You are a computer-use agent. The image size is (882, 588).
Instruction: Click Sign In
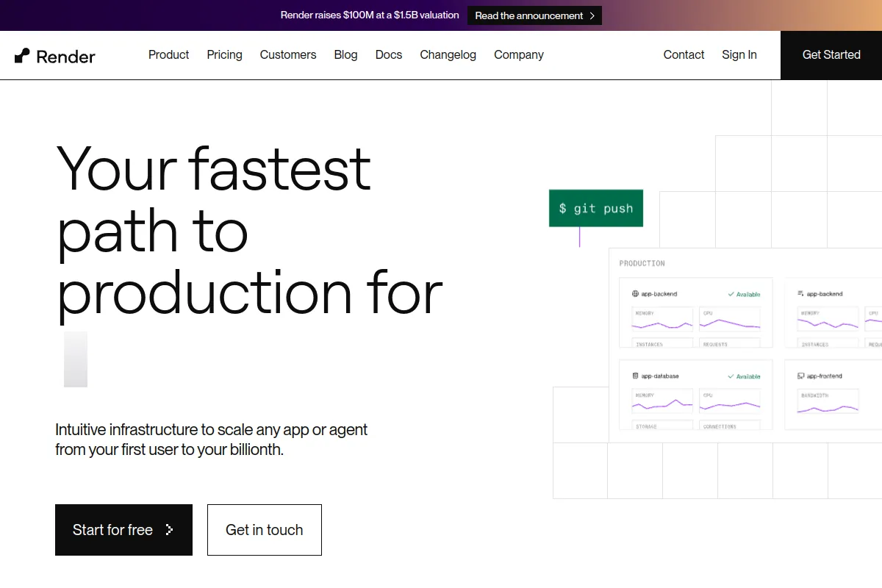pyautogui.click(x=739, y=55)
